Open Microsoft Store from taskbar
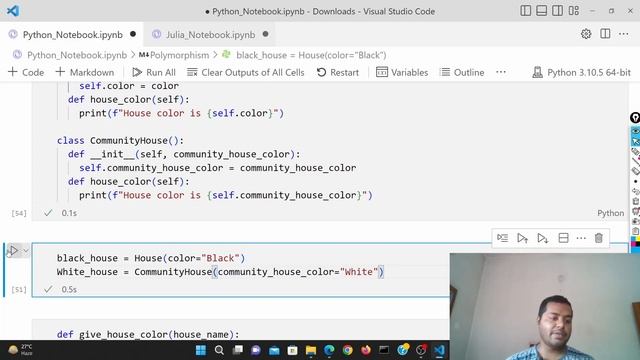 (293, 350)
